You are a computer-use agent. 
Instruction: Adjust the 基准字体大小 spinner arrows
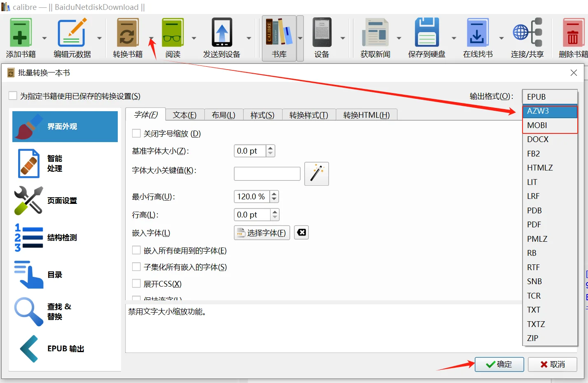click(x=271, y=151)
